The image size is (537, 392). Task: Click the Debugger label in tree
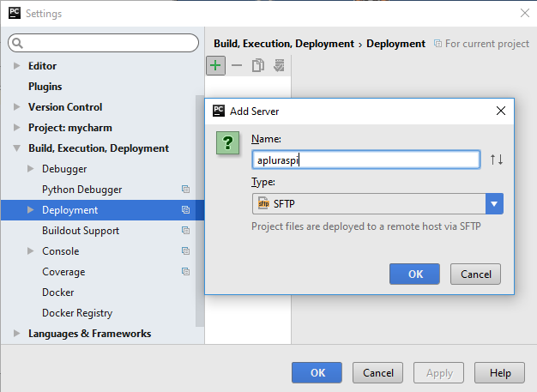point(64,169)
